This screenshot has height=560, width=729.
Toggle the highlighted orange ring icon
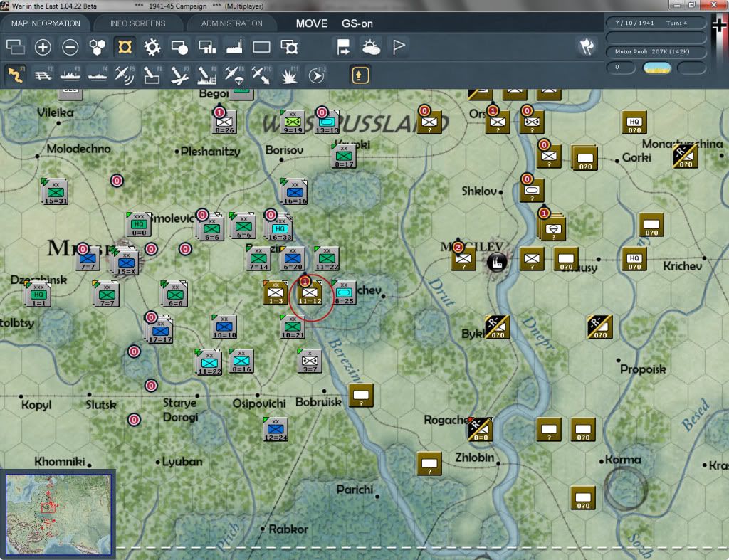click(125, 47)
